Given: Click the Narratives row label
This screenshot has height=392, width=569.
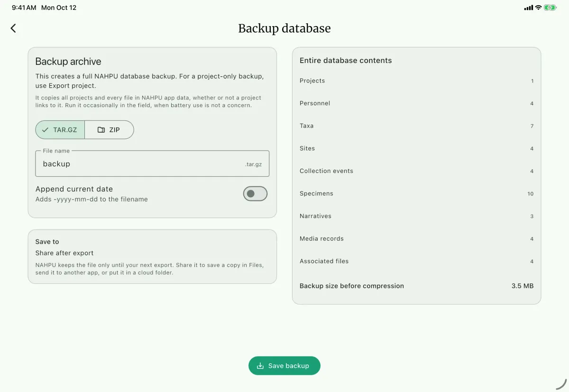Looking at the screenshot, I should (315, 216).
